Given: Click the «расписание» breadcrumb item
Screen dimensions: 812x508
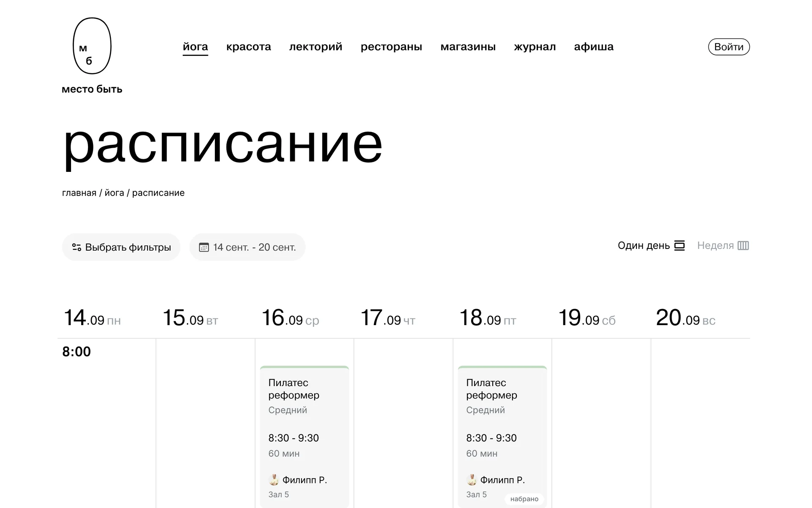Looking at the screenshot, I should [x=158, y=193].
